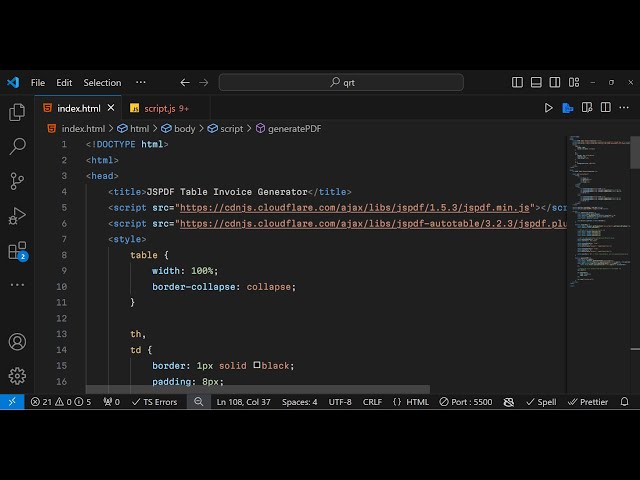Image resolution: width=640 pixels, height=480 pixels.
Task: Click the qrt command center search box
Action: point(341,83)
